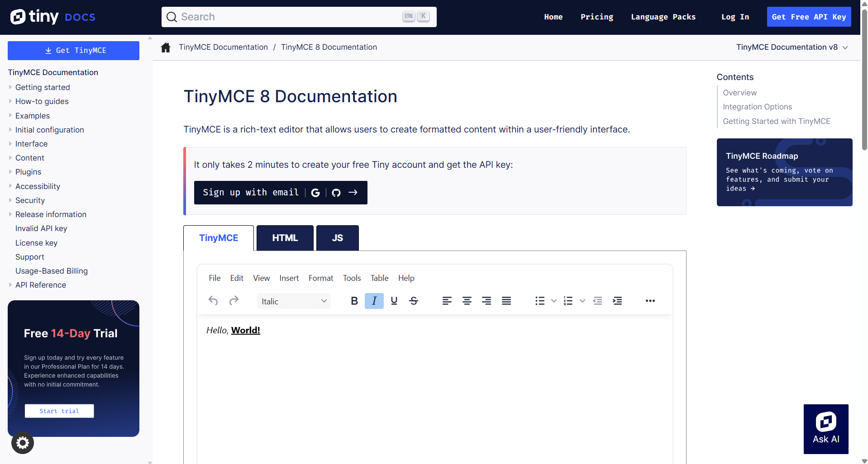Click the Redo arrow in editor toolbar
This screenshot has width=868, height=464.
[234, 301]
